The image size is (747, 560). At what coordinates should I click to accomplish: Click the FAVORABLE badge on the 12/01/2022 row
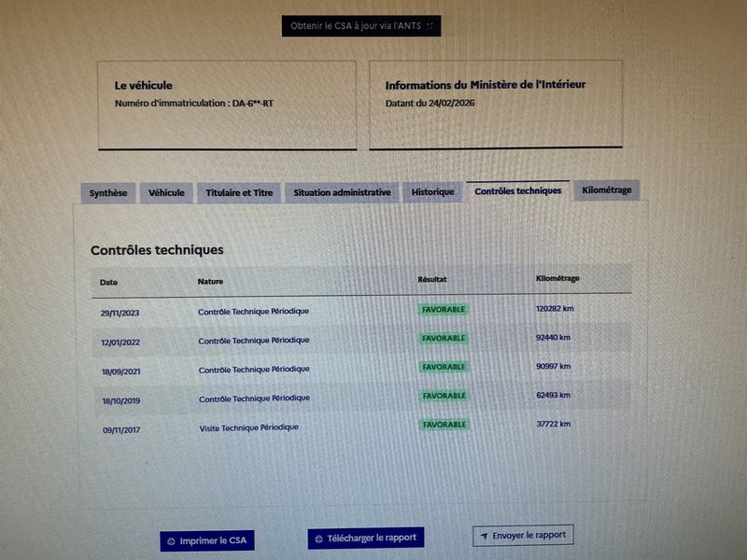point(444,338)
